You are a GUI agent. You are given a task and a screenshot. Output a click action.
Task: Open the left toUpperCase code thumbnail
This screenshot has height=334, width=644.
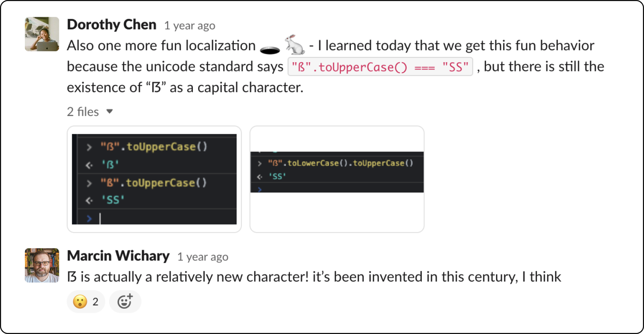point(154,179)
